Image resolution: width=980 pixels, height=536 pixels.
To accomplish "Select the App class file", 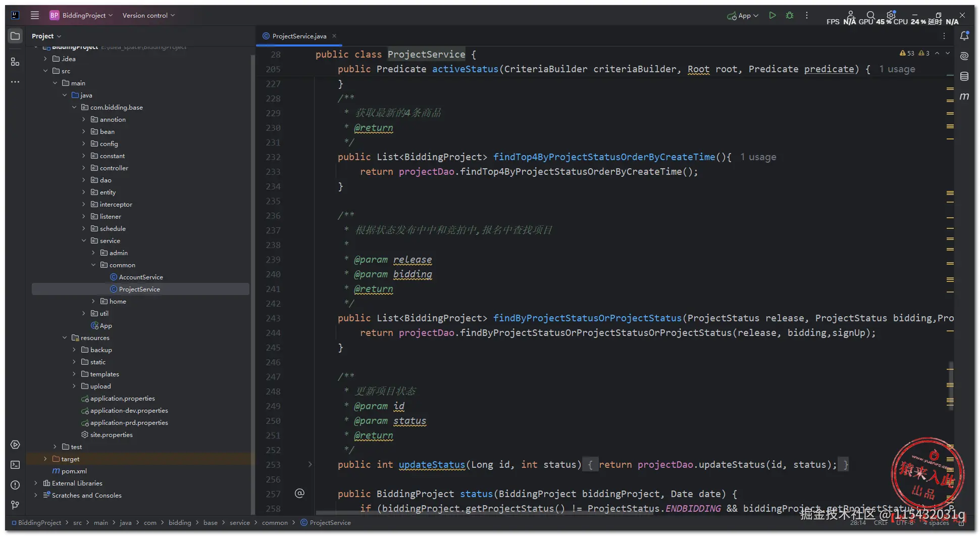I will point(101,325).
